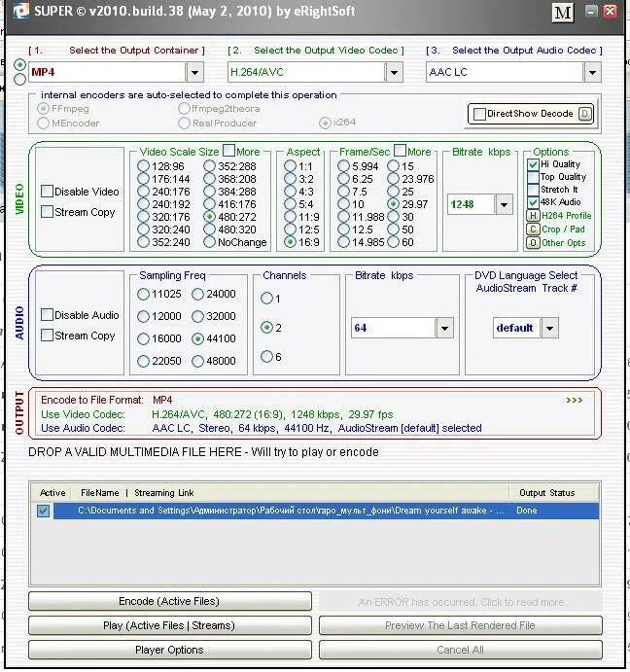
Task: Click the DROP A VALID MULTIMEDIA FILE HERE text
Action: [x=135, y=452]
